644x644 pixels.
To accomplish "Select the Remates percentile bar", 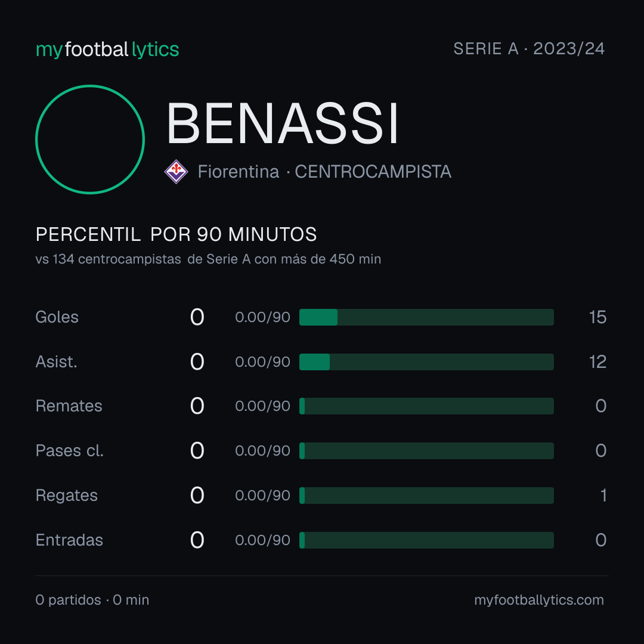I will pos(426,406).
